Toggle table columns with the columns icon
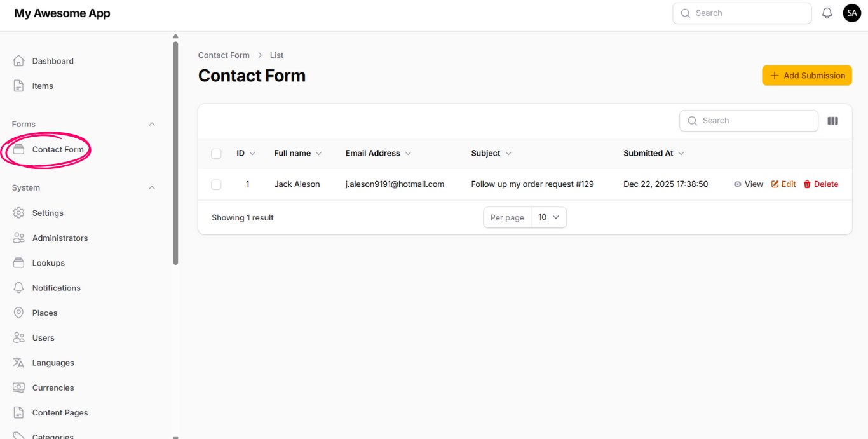Screen dimensions: 868x439 (x=832, y=121)
